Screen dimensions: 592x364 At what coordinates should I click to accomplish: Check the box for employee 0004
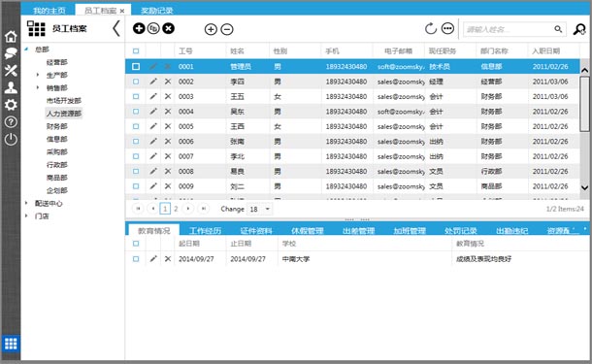pyautogui.click(x=136, y=112)
